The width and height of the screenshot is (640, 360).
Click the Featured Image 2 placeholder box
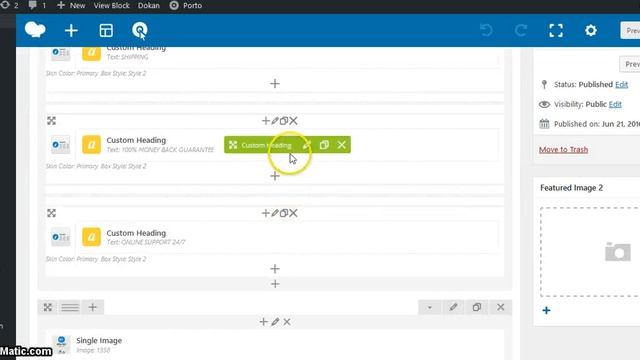click(590, 252)
